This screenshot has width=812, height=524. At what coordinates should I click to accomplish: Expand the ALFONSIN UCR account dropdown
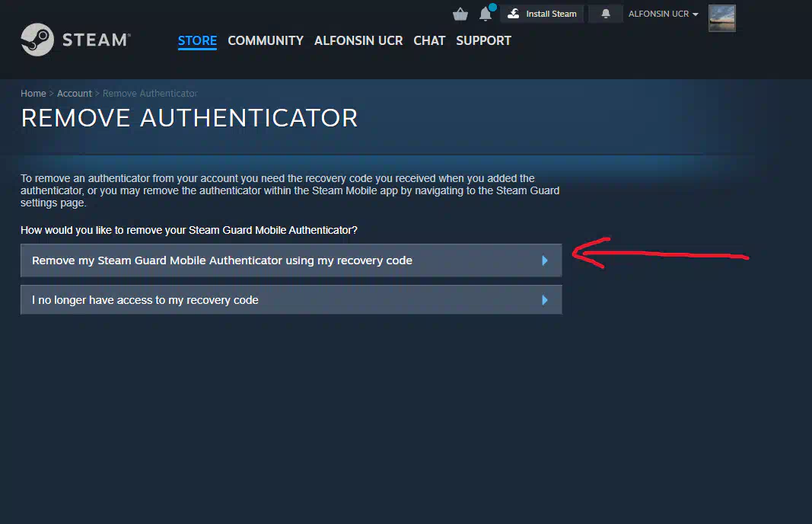[x=663, y=14]
